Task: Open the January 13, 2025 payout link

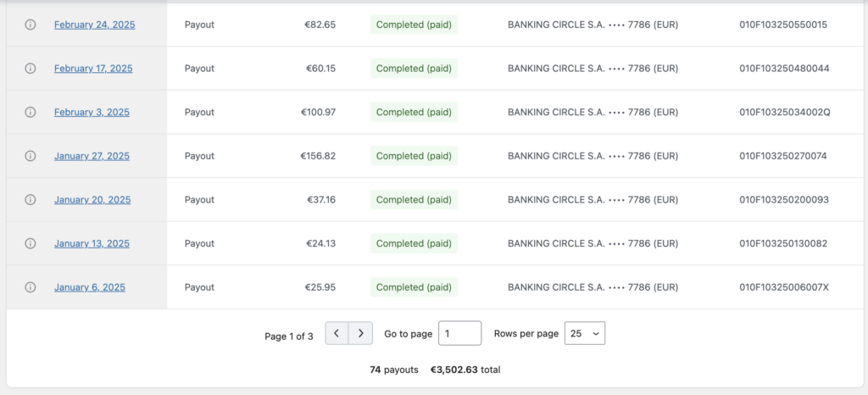Action: point(92,243)
